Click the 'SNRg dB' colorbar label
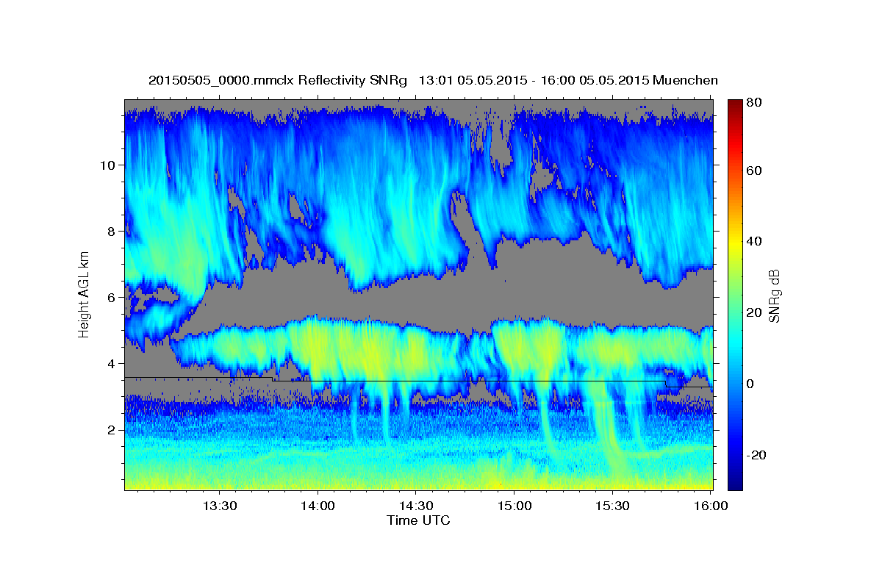 (773, 296)
